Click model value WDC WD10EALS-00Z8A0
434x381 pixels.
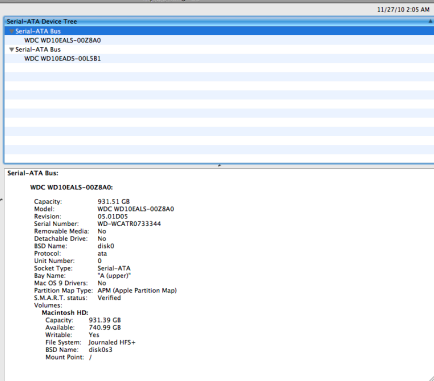coord(136,209)
